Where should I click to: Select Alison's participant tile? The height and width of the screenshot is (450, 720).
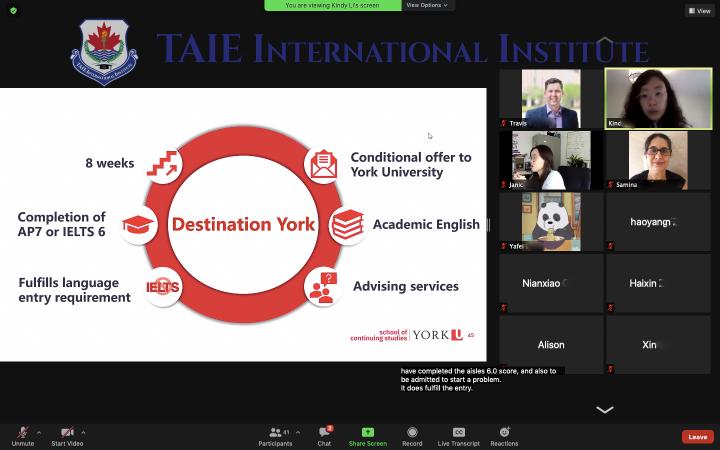click(551, 344)
